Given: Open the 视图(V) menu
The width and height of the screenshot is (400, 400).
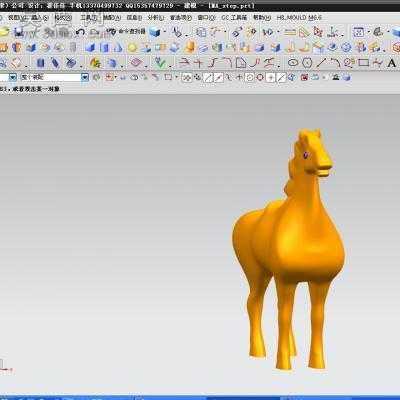Looking at the screenshot, I should pyautogui.click(x=16, y=18).
